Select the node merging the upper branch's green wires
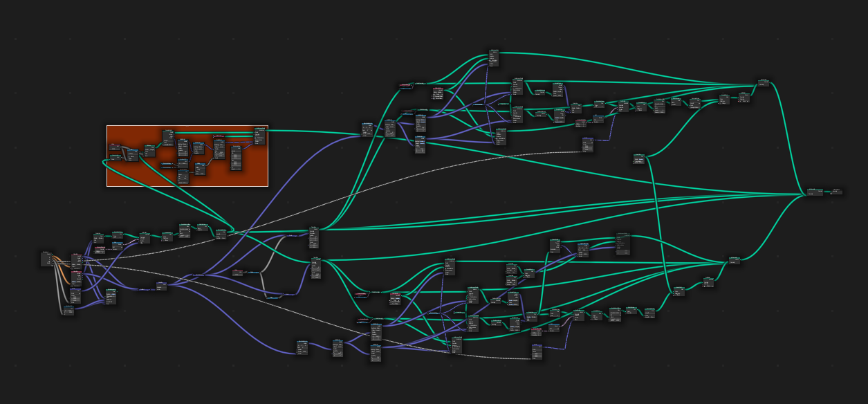The image size is (868, 404). point(764,82)
